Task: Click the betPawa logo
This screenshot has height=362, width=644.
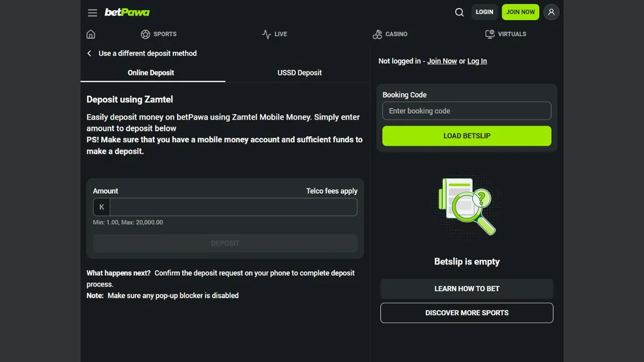Action: (x=127, y=12)
